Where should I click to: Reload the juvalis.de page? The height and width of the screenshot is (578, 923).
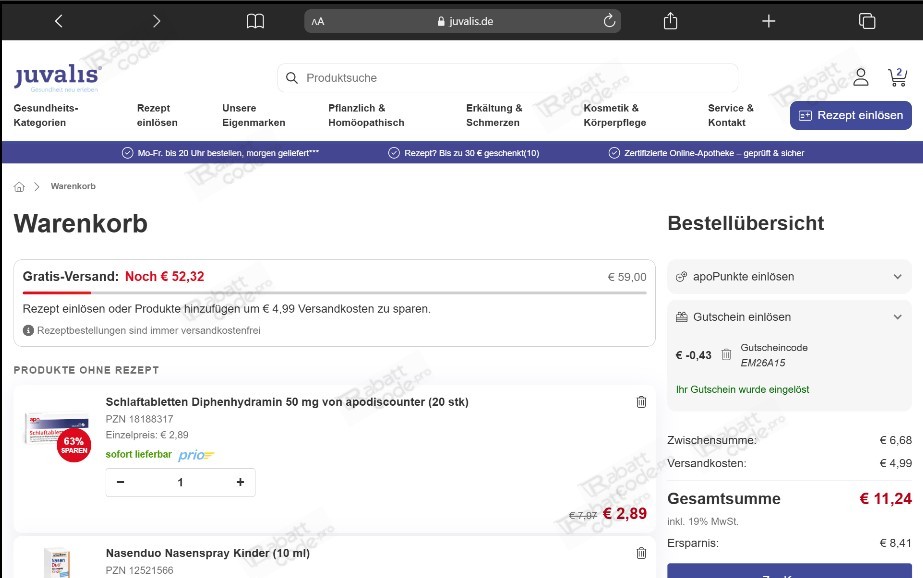609,21
